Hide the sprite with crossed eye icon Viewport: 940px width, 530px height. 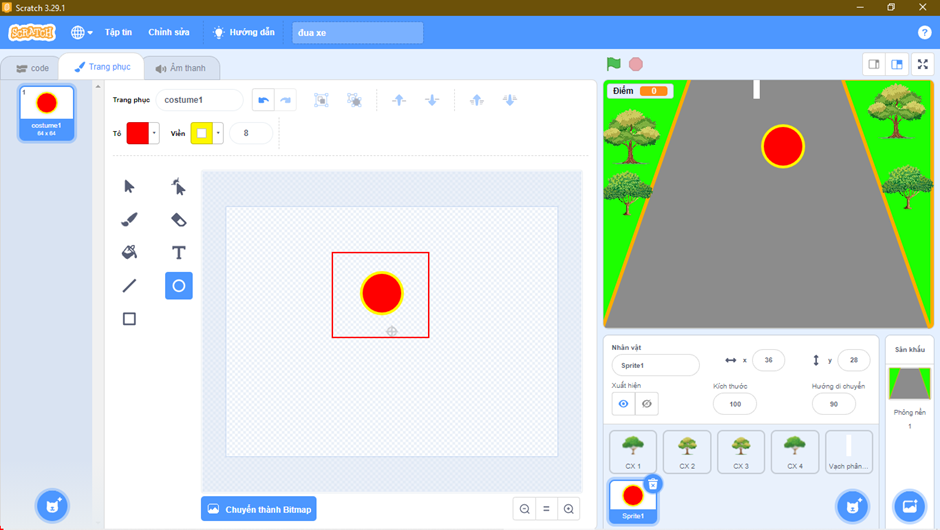(x=647, y=403)
